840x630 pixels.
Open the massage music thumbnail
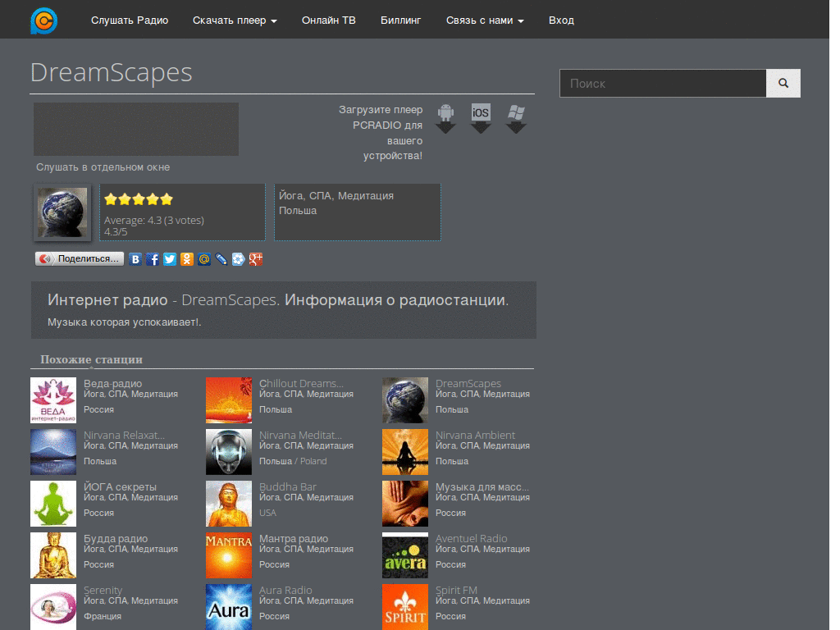click(405, 504)
